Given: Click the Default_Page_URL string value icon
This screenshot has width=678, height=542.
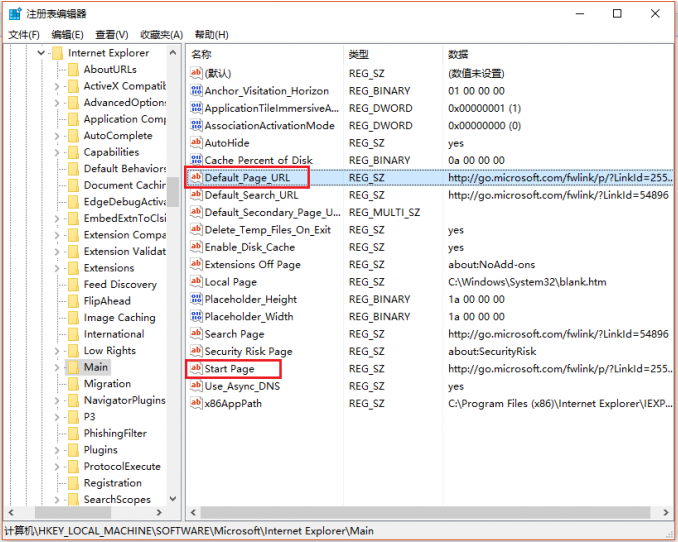Looking at the screenshot, I should click(196, 178).
